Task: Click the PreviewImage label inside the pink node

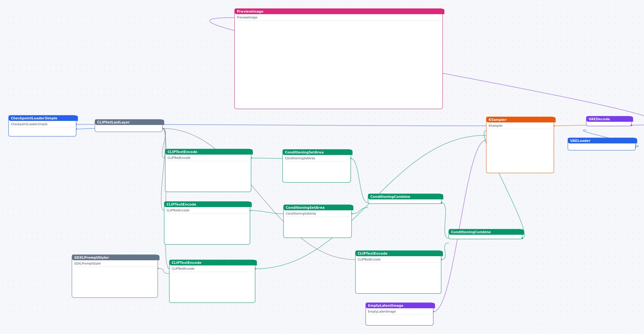Action: [x=247, y=18]
